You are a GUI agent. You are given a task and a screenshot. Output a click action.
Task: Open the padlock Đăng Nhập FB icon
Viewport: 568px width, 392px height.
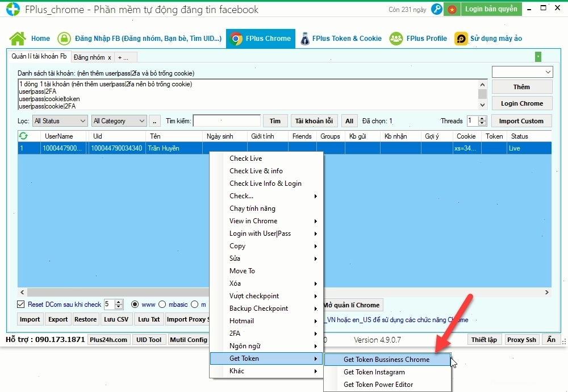[64, 39]
